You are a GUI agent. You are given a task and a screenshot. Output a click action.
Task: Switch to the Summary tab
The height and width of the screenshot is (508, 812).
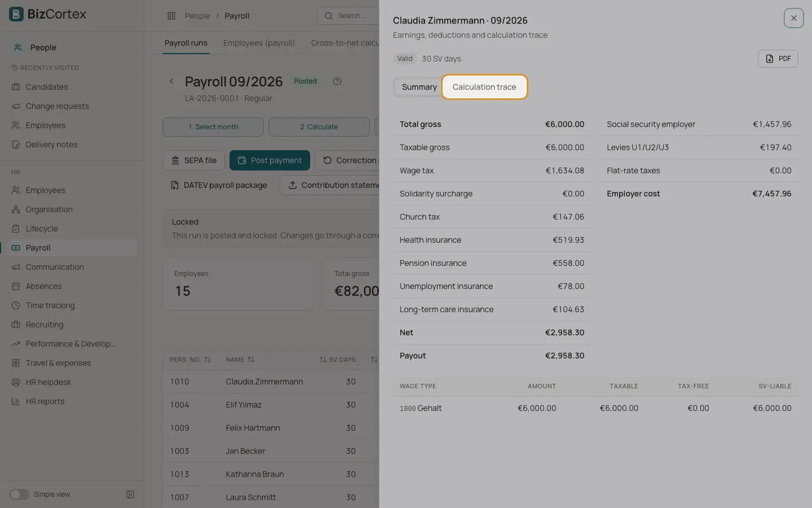tap(419, 87)
